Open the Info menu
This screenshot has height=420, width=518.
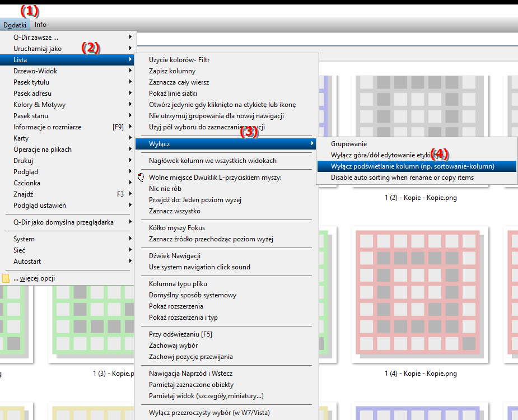pyautogui.click(x=40, y=25)
